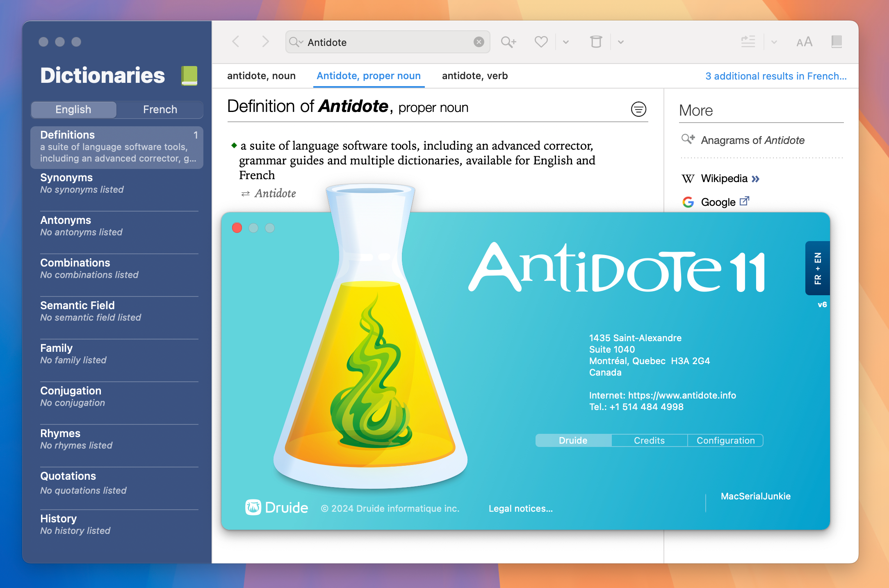This screenshot has height=588, width=889.
Task: Click the advanced search magnifier-plus icon
Action: pyautogui.click(x=508, y=42)
